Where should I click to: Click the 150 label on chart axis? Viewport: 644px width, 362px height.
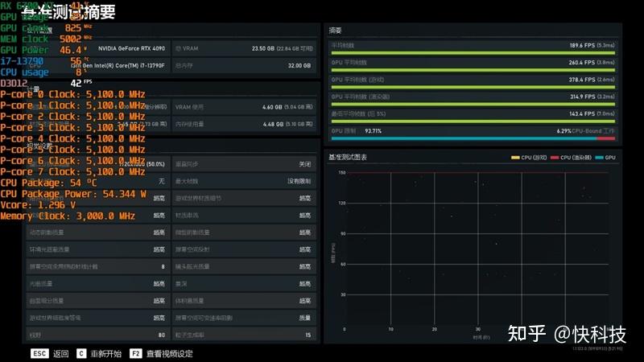pos(342,173)
